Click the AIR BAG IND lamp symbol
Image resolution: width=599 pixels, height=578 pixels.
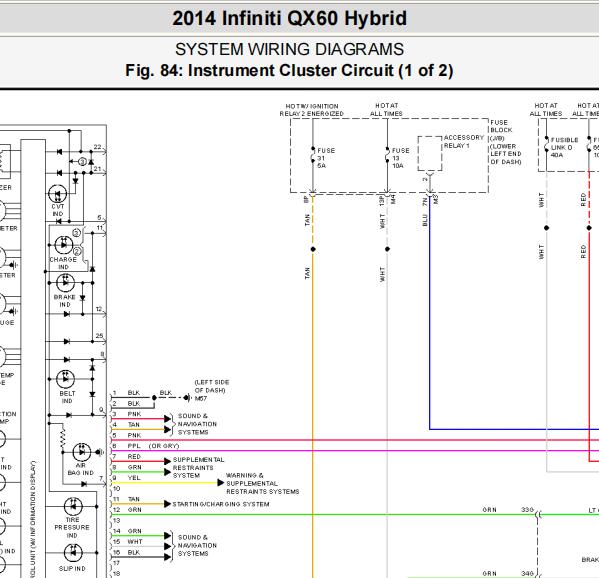tap(82, 452)
